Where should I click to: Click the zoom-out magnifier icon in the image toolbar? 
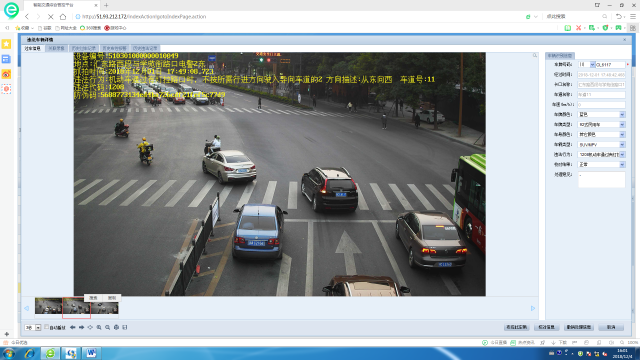coord(107,327)
